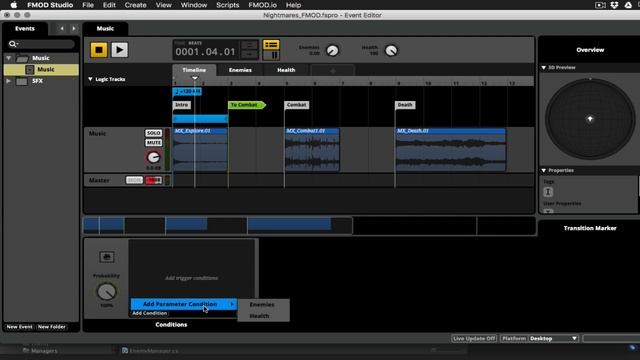Image resolution: width=640 pixels, height=360 pixels.
Task: Select the MX_Death audio clip
Action: point(451,149)
